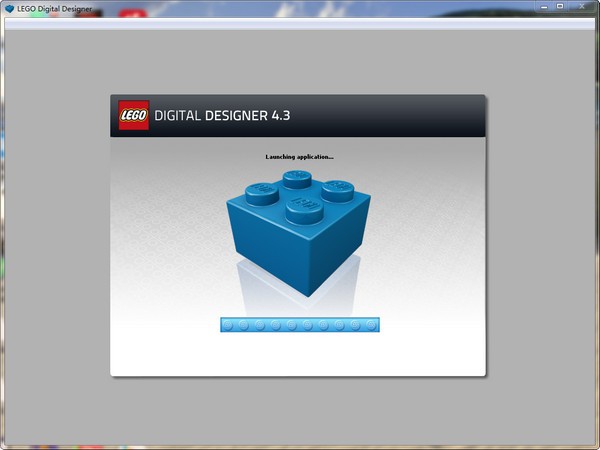Click the first stud of the loading bar
Viewport: 600px width, 450px height.
click(x=228, y=324)
